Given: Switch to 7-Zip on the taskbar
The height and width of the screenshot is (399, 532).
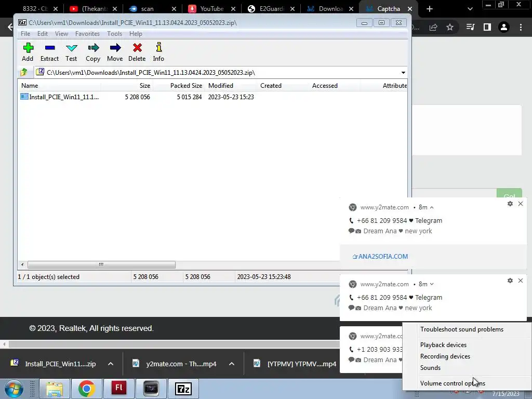Looking at the screenshot, I should [x=183, y=389].
